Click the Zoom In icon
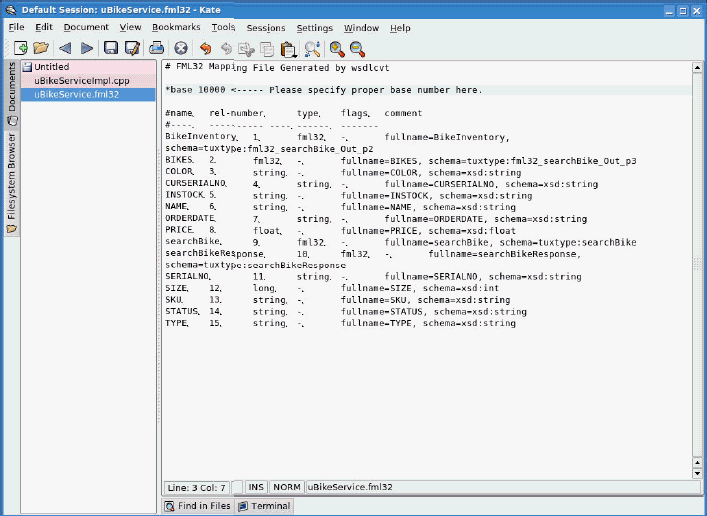The image size is (707, 516). (x=337, y=48)
